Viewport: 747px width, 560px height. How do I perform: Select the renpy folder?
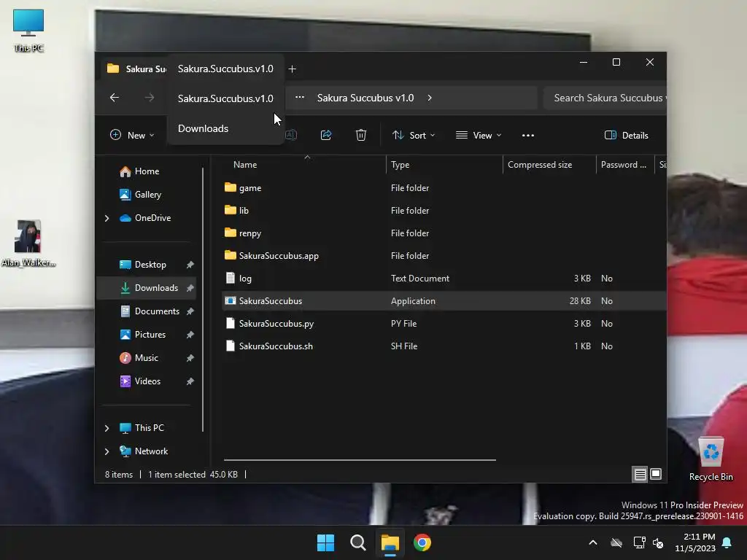444,233
